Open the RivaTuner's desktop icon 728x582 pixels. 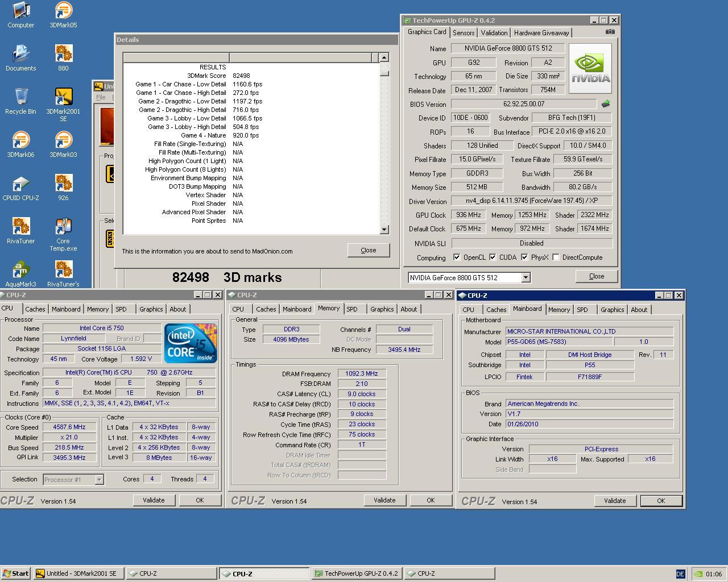[63, 275]
